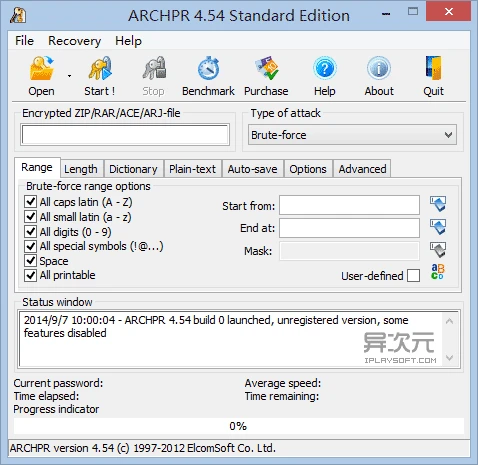The width and height of the screenshot is (478, 465).
Task: Click the status log launched message
Action: point(216,327)
